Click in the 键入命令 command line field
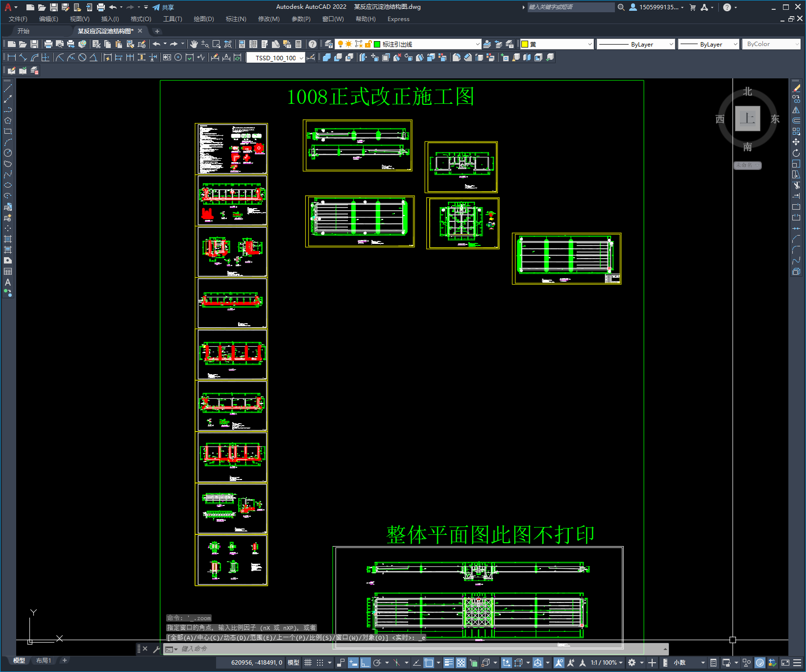 (x=416, y=649)
